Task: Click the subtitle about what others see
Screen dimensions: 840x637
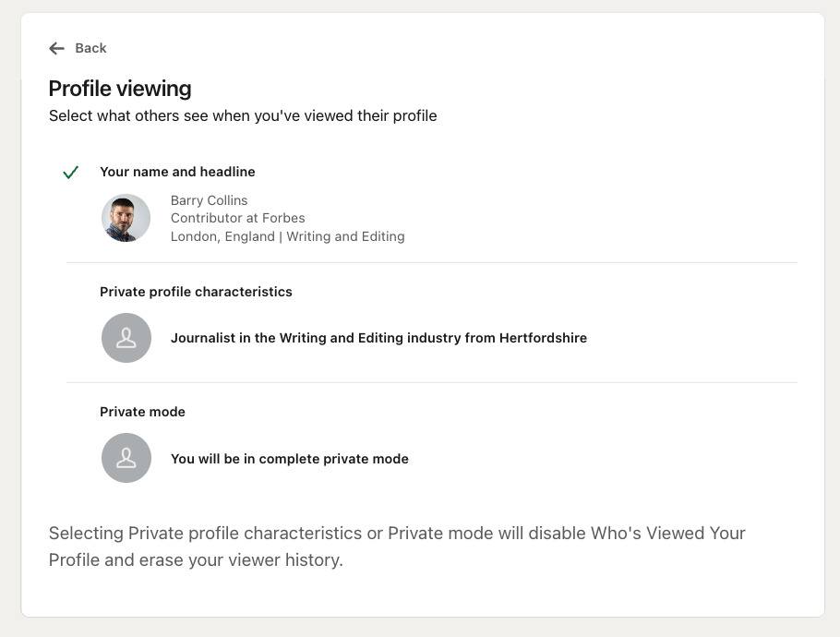Action: point(243,116)
